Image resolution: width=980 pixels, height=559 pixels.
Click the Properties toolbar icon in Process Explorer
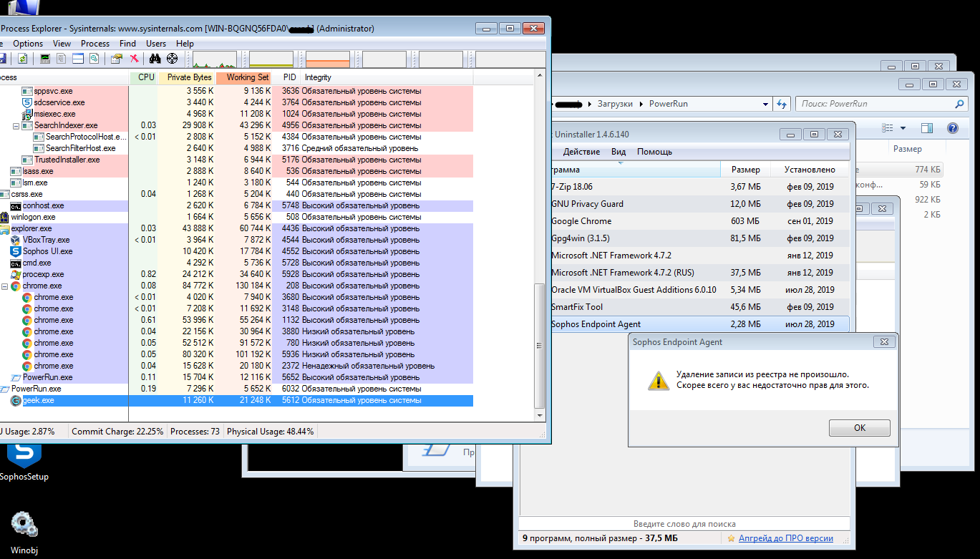coord(116,59)
